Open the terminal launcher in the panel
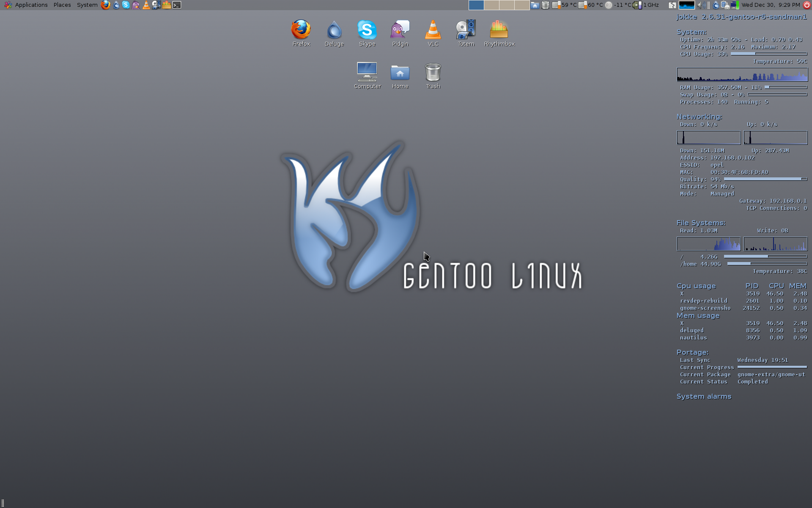Image resolution: width=812 pixels, height=508 pixels. tap(177, 5)
